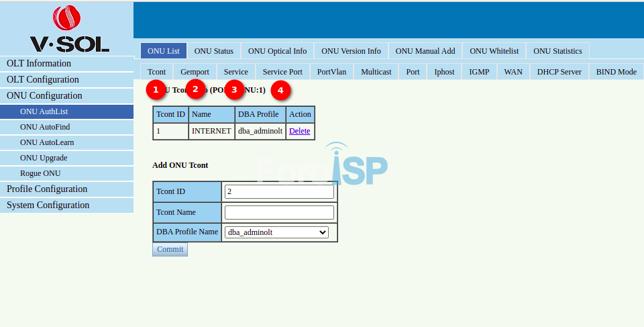
Task: Focus the Tcont Name text field
Action: (279, 212)
